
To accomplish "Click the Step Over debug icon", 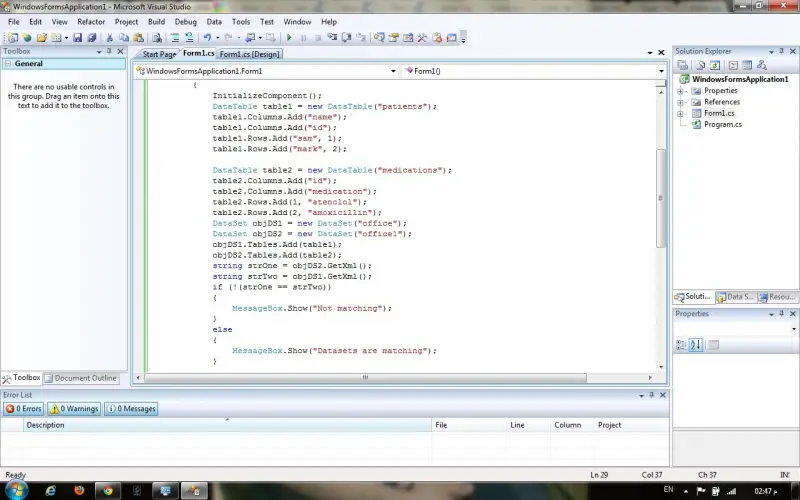I will coord(346,38).
